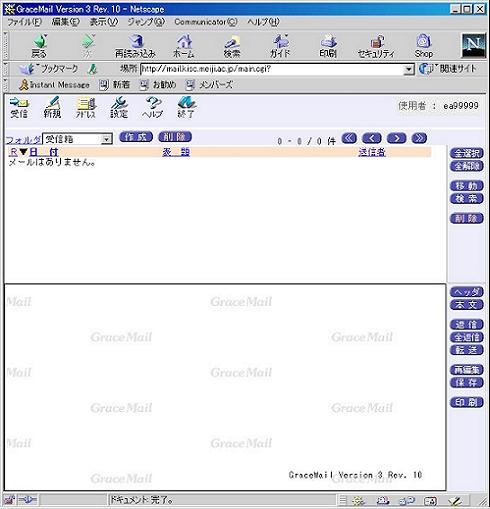The image size is (490, 509).
Task: Open the ヘルプ(H) menu
Action: click(x=263, y=22)
